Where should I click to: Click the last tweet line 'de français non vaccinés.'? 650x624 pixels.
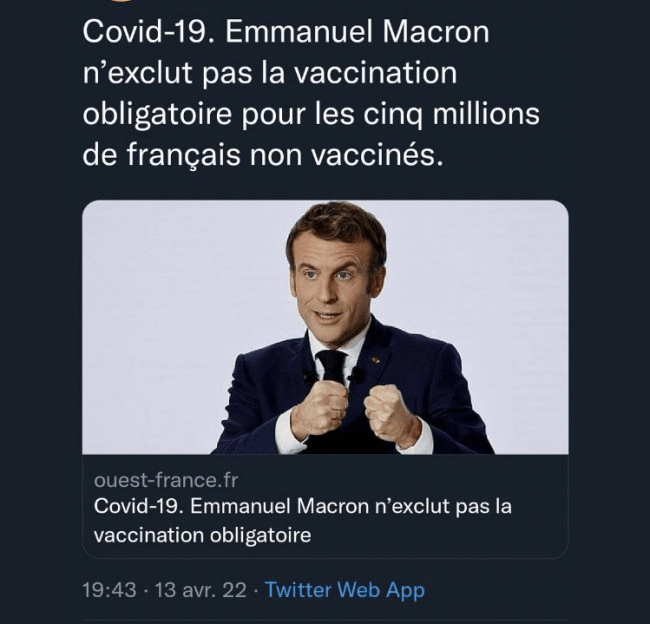pyautogui.click(x=261, y=156)
